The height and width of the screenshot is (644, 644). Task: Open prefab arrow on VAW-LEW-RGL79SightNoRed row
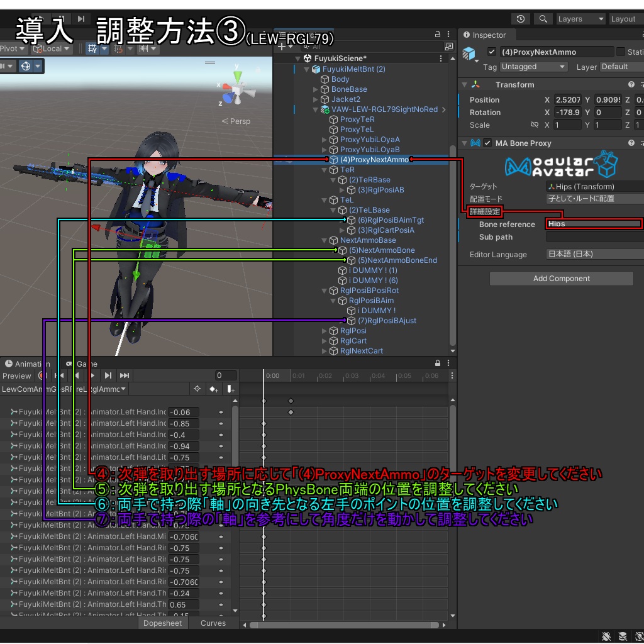444,109
